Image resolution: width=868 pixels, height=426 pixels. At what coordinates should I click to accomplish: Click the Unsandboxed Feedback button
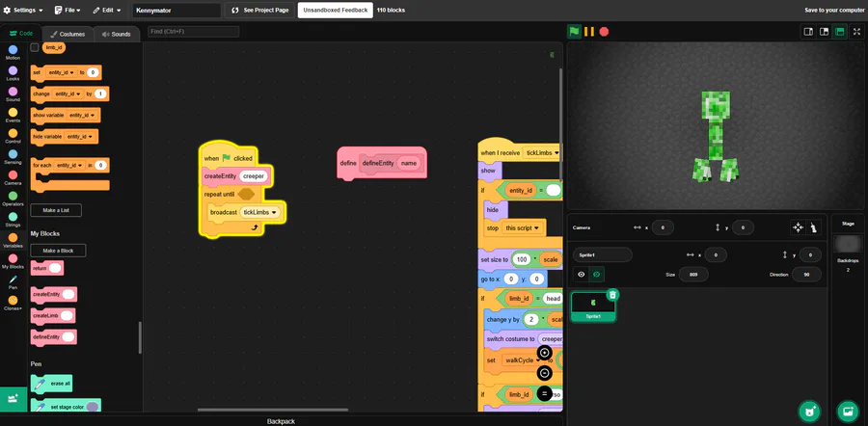(335, 10)
